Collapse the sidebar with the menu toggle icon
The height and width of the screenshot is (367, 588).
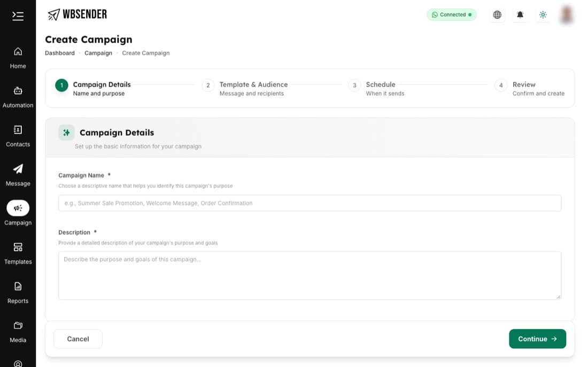(x=18, y=15)
